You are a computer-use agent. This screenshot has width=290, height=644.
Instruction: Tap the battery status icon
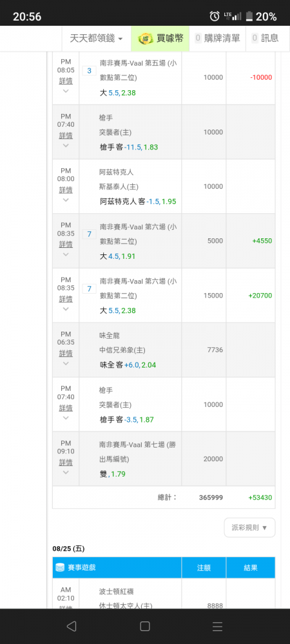tap(249, 17)
